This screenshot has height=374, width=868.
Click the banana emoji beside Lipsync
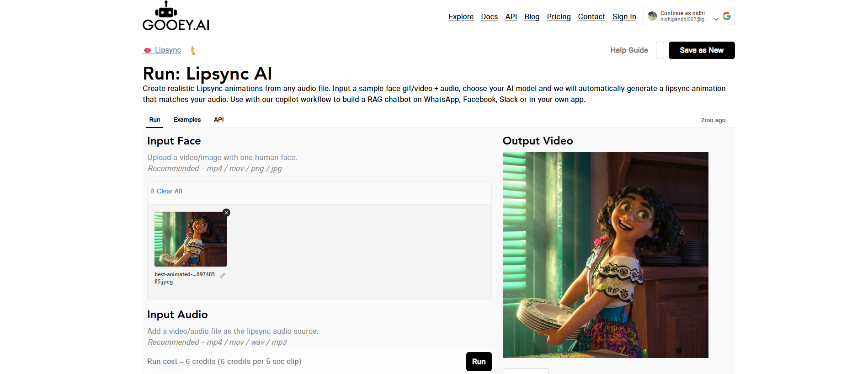[193, 50]
